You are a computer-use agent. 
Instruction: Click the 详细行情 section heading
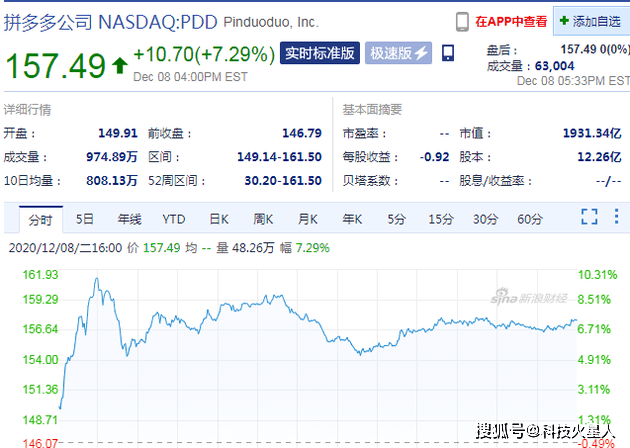pos(27,110)
